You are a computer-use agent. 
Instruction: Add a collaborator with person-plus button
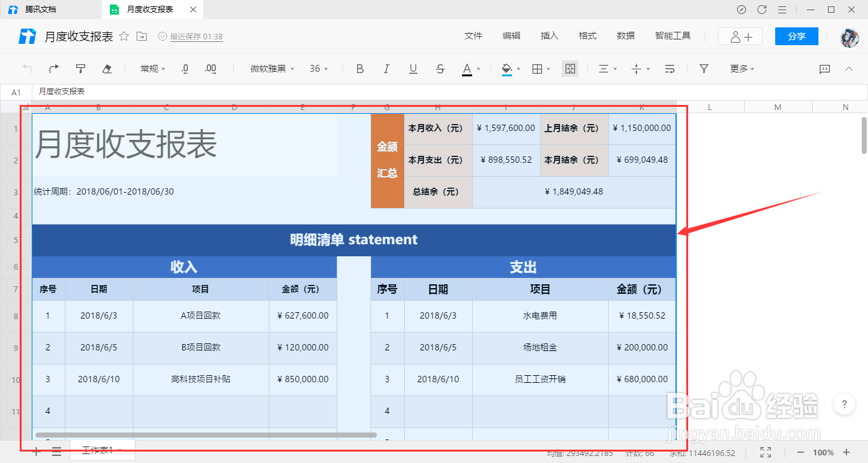pos(740,37)
